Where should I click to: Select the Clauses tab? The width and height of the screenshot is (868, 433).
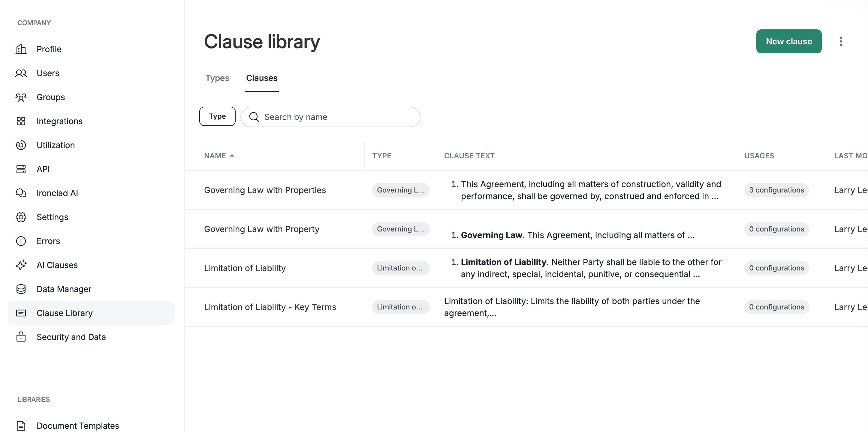[x=262, y=78]
